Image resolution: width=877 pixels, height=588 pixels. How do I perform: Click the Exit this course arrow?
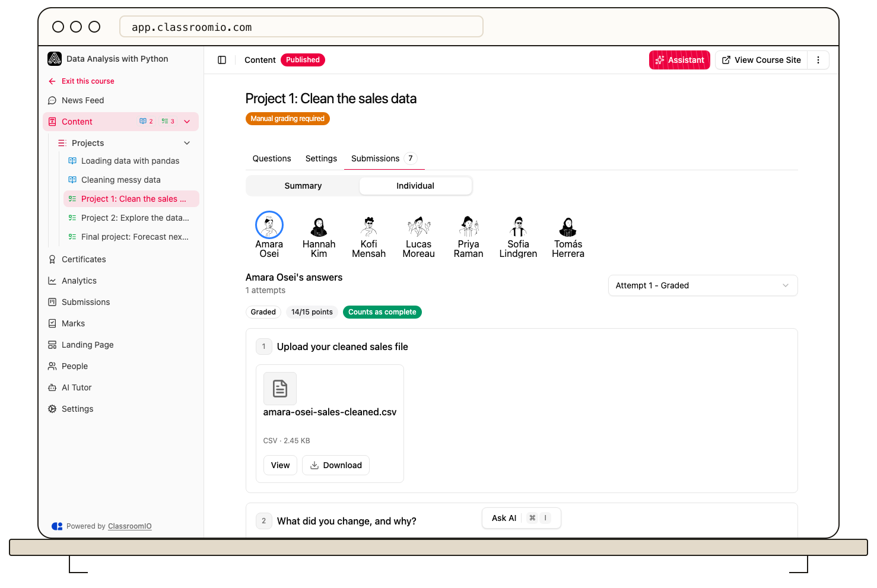pos(52,81)
